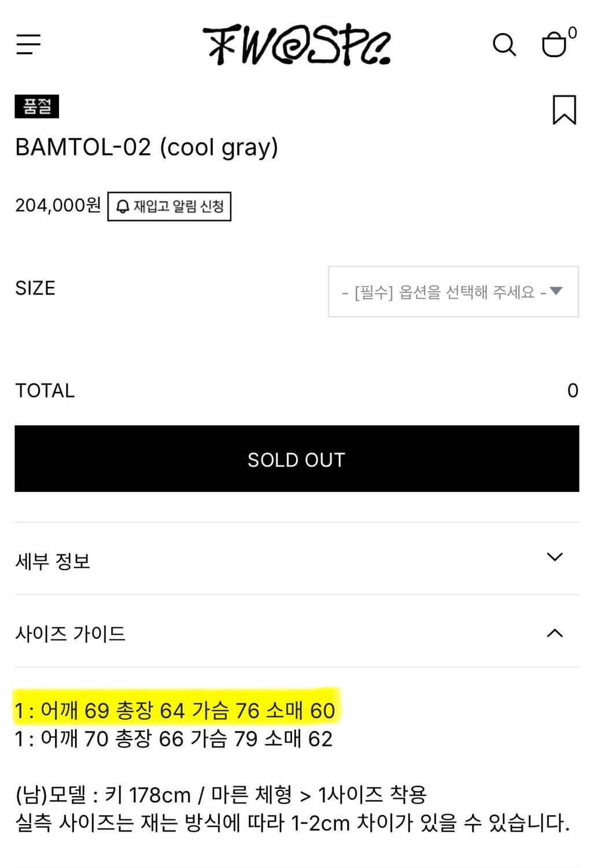The height and width of the screenshot is (868, 594).
Task: Click the price text 204,000원
Action: 58,205
